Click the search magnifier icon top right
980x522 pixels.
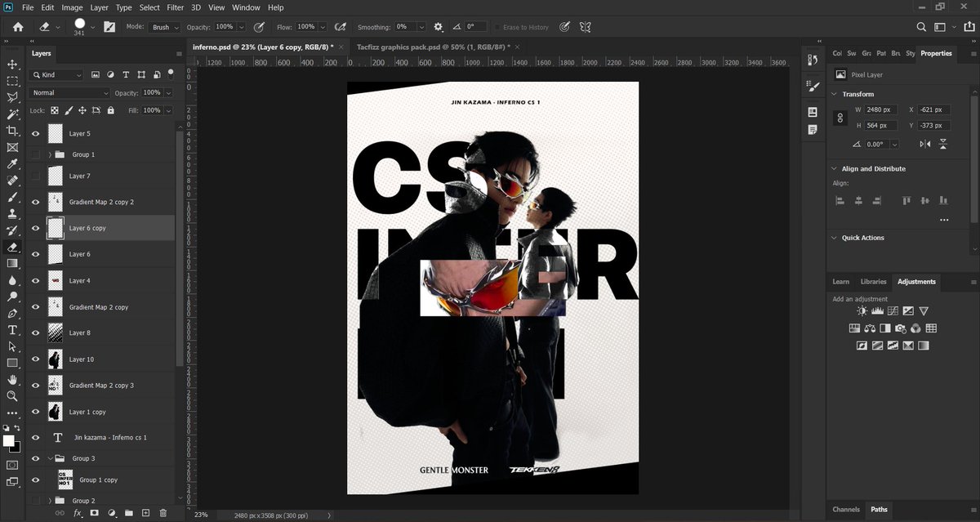point(922,27)
